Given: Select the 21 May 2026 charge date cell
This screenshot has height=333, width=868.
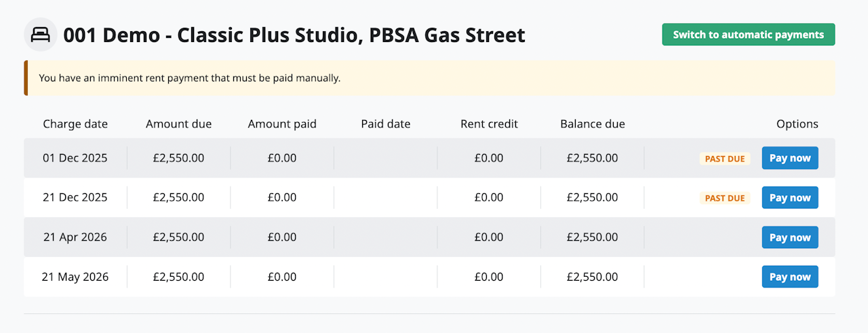Looking at the screenshot, I should click(75, 277).
